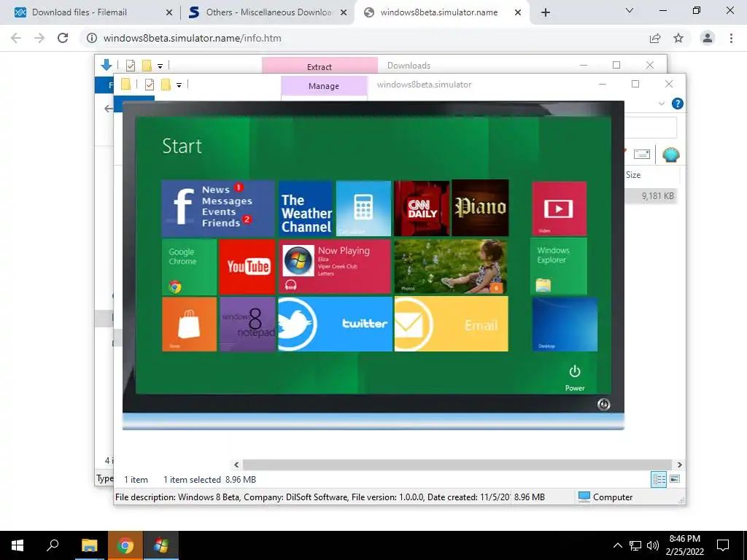
Task: View site information icon
Action: coord(92,38)
